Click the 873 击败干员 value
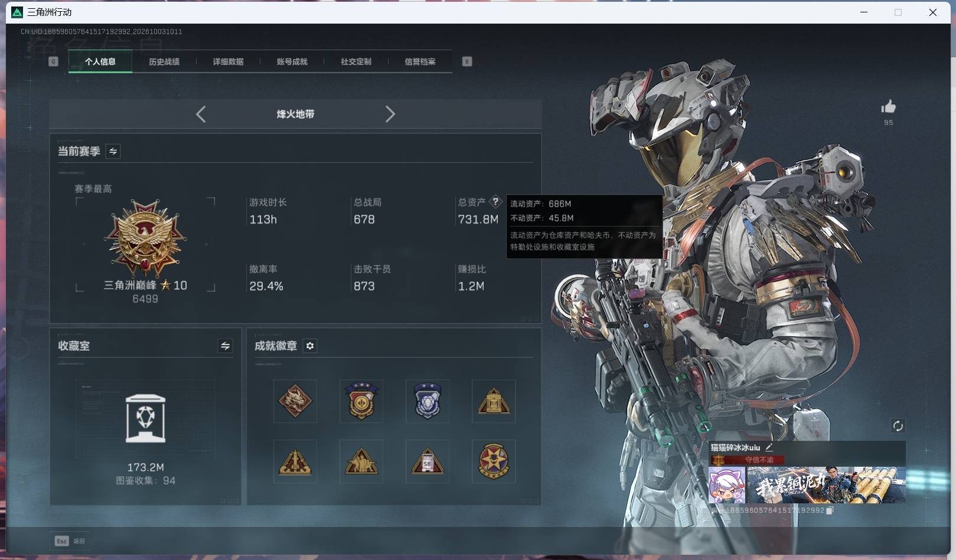Viewport: 956px width, 560px height. [x=364, y=286]
